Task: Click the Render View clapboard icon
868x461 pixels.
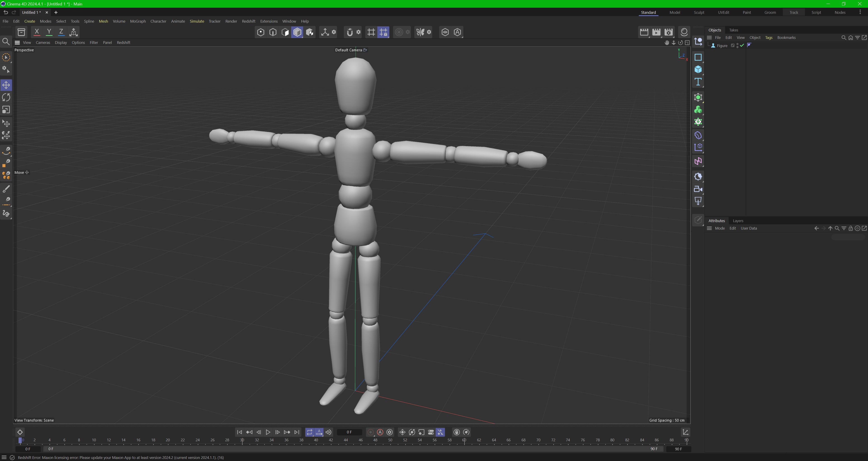Action: pos(644,32)
